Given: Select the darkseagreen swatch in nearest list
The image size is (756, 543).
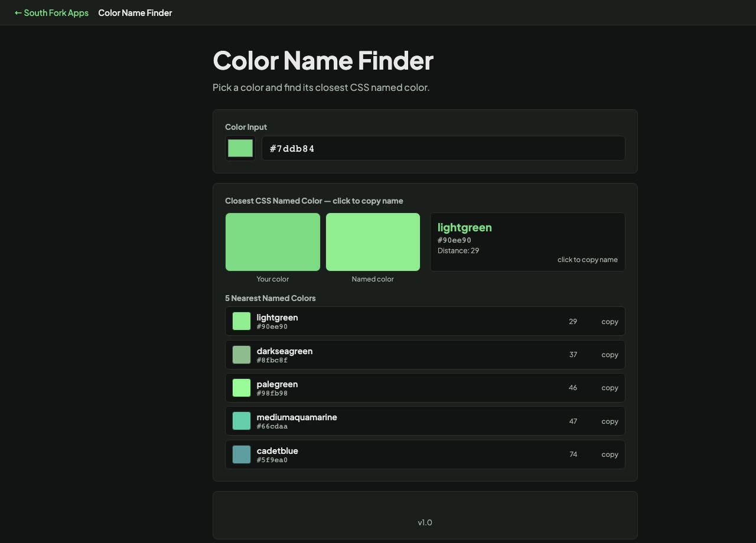Looking at the screenshot, I should [242, 355].
